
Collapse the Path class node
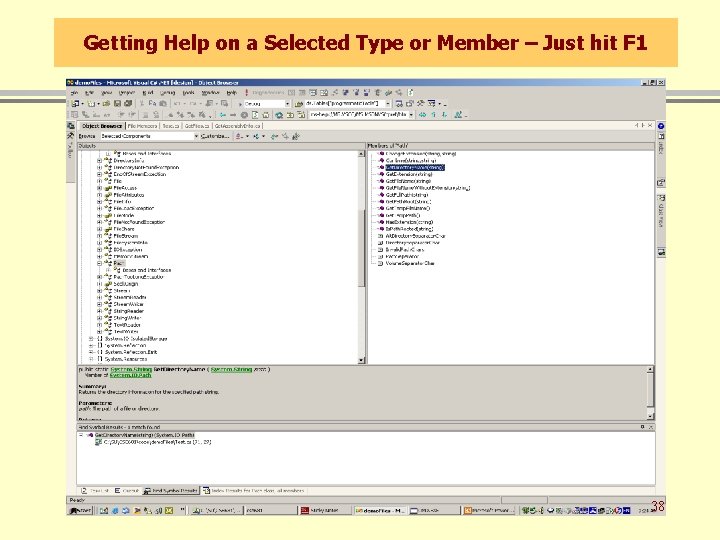100,264
